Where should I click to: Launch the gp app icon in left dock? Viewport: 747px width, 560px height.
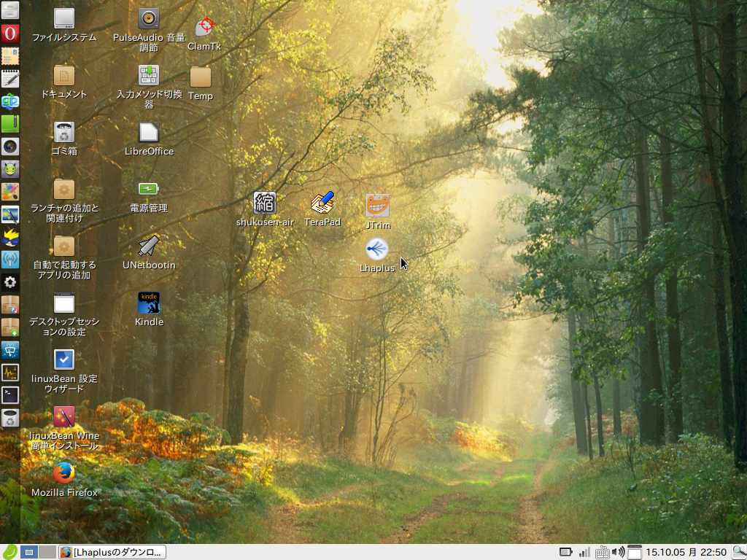[x=10, y=102]
